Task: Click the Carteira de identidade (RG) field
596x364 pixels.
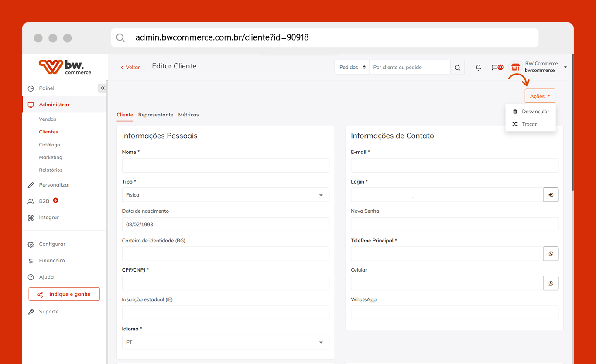Action: click(226, 254)
